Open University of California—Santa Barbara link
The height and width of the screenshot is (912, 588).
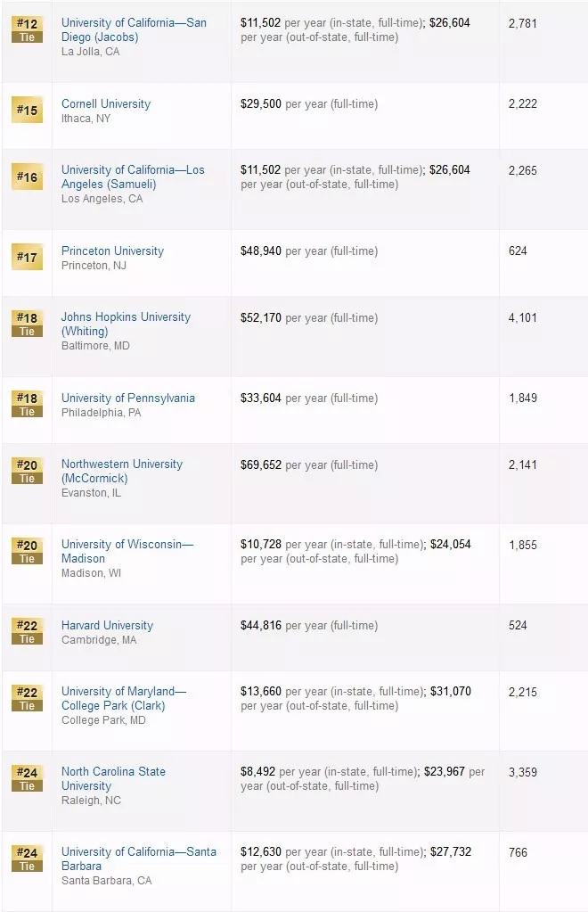point(138,859)
